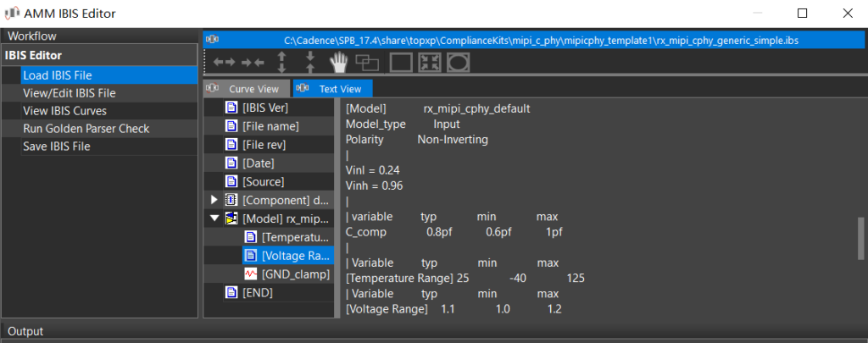Expand the [Component] tree node

tap(214, 200)
